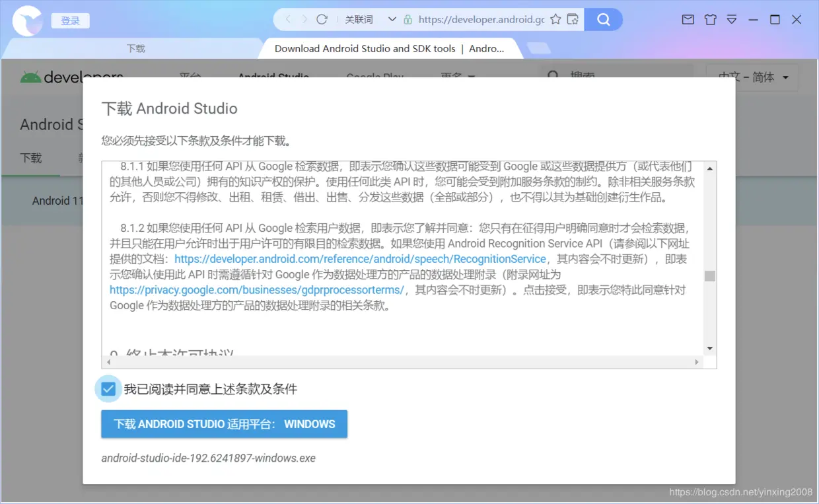This screenshot has height=504, width=819.
Task: Click the vertical scrollbar thumb in terms
Action: (710, 276)
